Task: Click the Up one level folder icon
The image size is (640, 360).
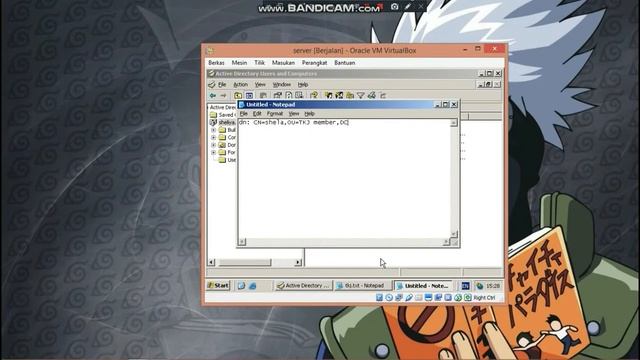Action: tap(238, 96)
